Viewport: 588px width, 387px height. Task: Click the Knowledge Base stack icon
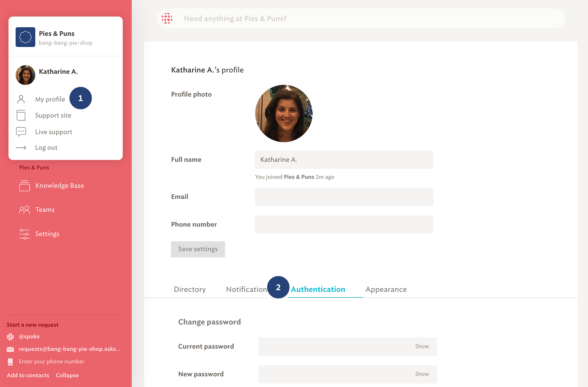pyautogui.click(x=24, y=186)
